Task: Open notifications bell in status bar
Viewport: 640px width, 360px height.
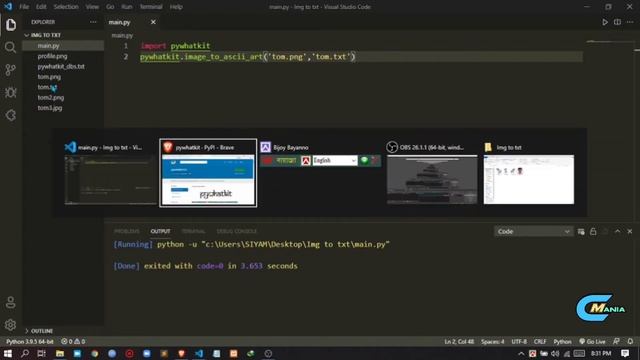Action: pyautogui.click(x=631, y=342)
